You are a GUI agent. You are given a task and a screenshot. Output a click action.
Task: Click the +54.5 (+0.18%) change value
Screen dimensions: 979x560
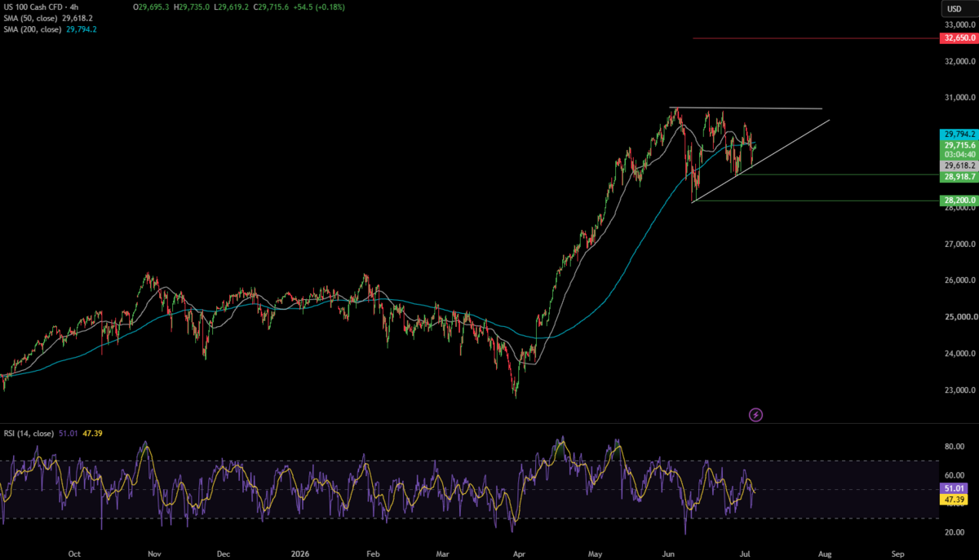[x=320, y=7]
